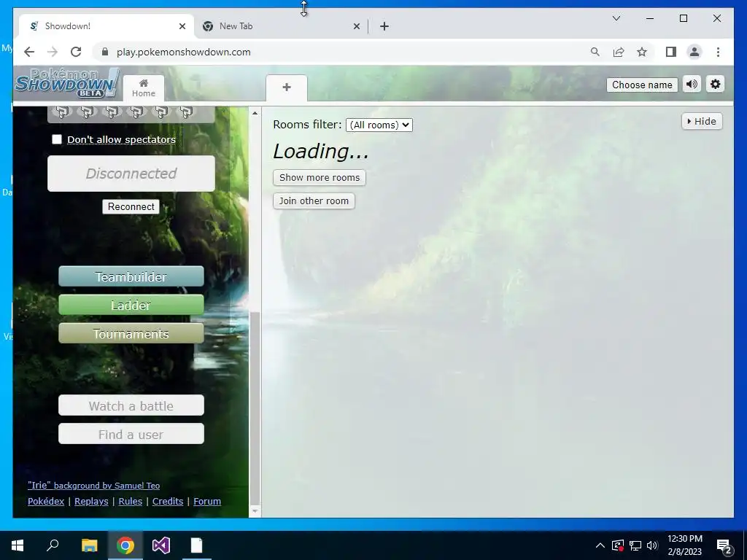Launch File Explorer from the taskbar
747x560 pixels.
90,545
